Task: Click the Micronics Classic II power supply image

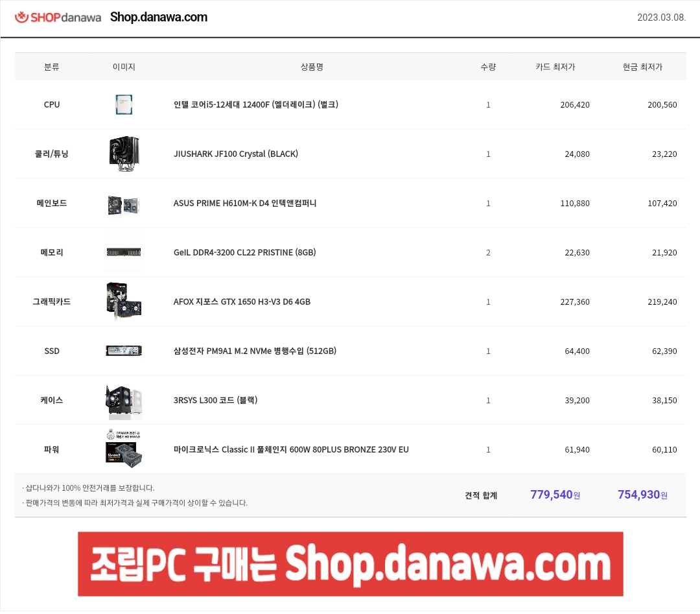Action: pyautogui.click(x=124, y=449)
